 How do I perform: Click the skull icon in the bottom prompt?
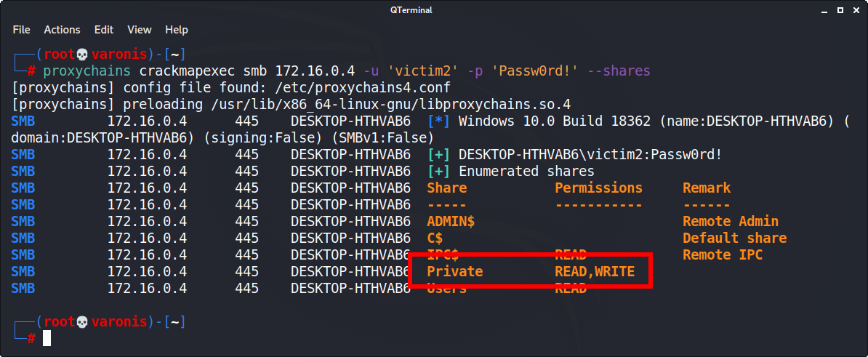pos(81,321)
